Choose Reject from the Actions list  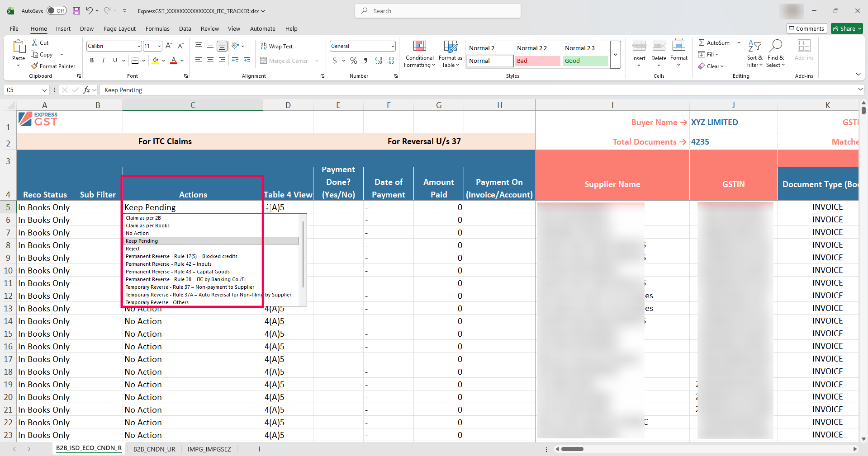pos(133,249)
